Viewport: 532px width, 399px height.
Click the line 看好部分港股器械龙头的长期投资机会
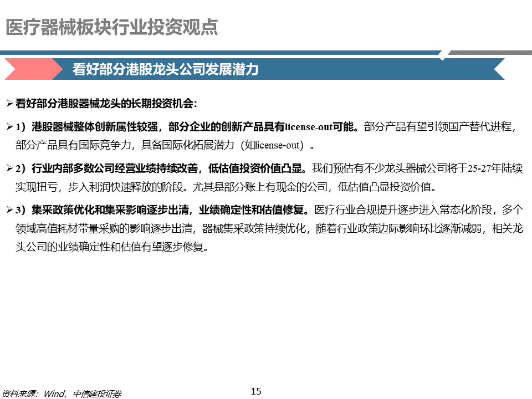[106, 104]
